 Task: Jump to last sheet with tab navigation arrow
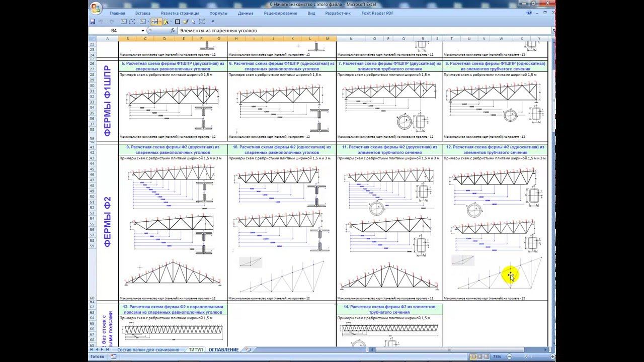[x=107, y=349]
